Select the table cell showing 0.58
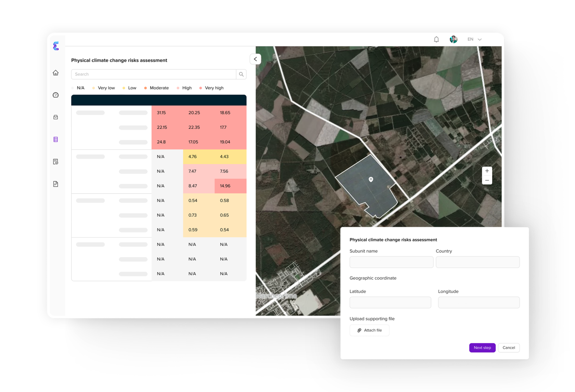Viewport: 575px width, 392px height. click(230, 201)
